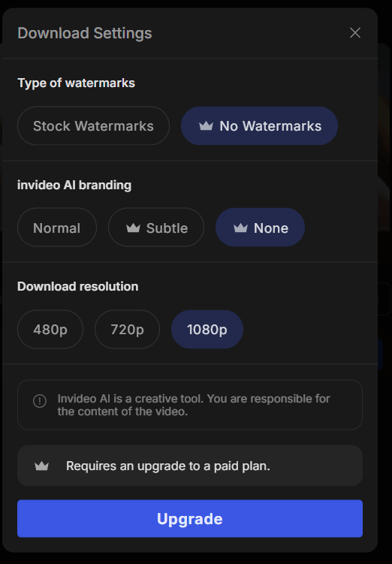Click the 'Download resolution' heading
This screenshot has width=392, height=564.
point(77,286)
